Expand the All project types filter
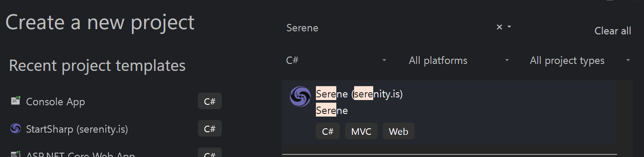The height and width of the screenshot is (157, 644). 580,60
